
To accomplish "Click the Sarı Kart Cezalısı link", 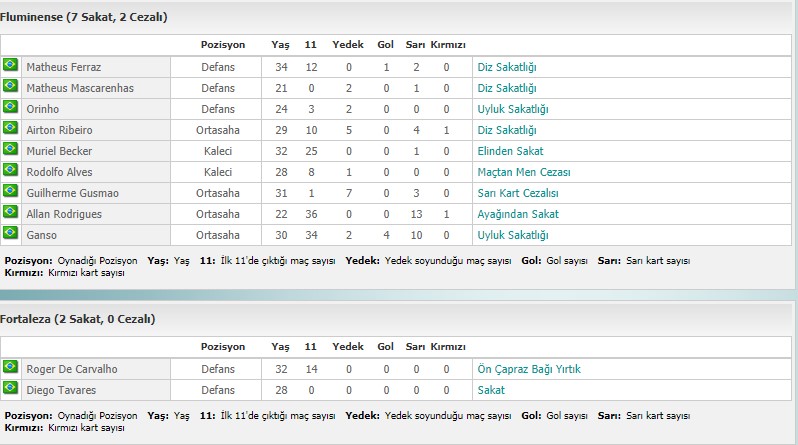I will pos(518,193).
